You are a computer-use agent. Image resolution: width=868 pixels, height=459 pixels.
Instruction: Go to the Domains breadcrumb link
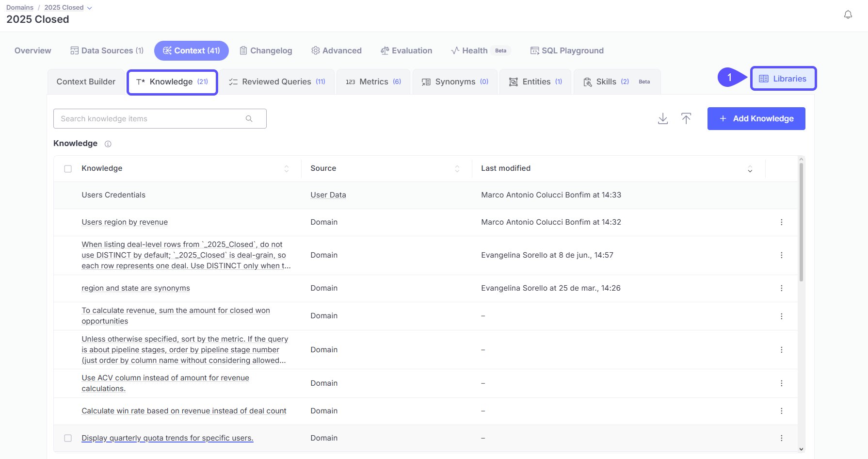click(20, 7)
